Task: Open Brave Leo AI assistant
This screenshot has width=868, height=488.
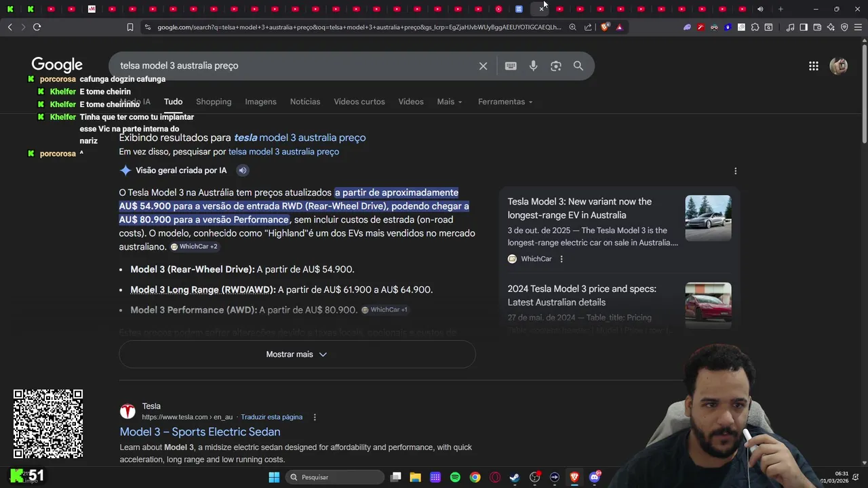Action: tap(831, 27)
